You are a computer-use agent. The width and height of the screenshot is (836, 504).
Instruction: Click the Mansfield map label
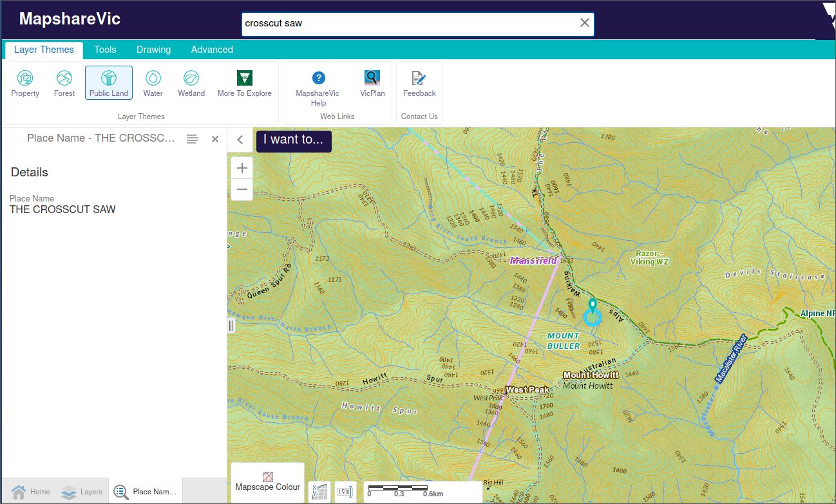pyautogui.click(x=533, y=261)
